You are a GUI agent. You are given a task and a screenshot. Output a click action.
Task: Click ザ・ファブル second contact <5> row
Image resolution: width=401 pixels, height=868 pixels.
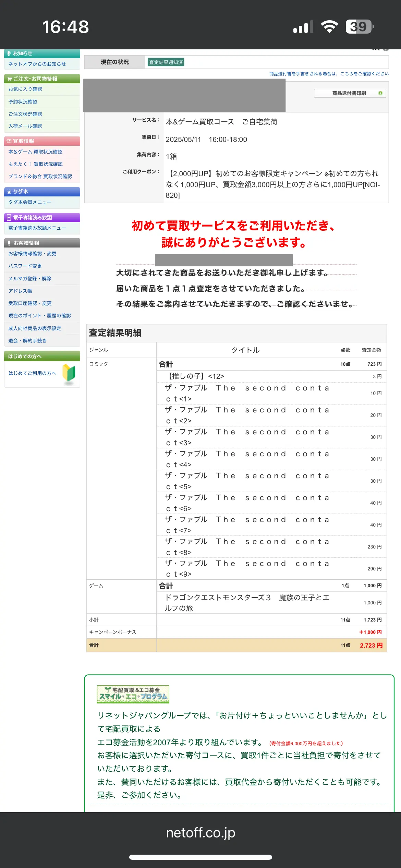point(271,481)
